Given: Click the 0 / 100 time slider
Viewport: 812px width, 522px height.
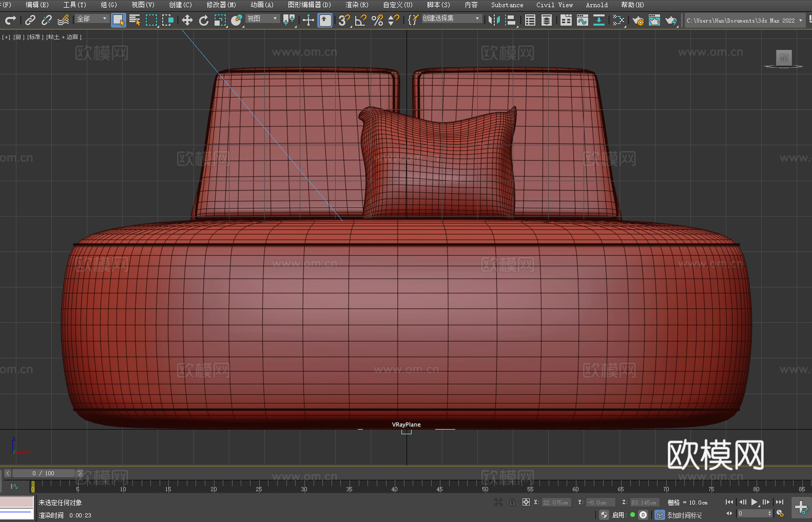Looking at the screenshot, I should 44,473.
